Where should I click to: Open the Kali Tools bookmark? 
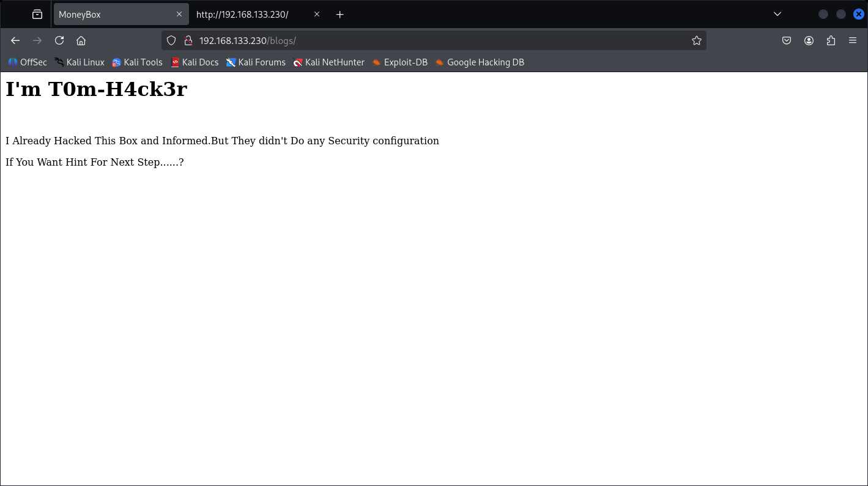[x=137, y=62]
